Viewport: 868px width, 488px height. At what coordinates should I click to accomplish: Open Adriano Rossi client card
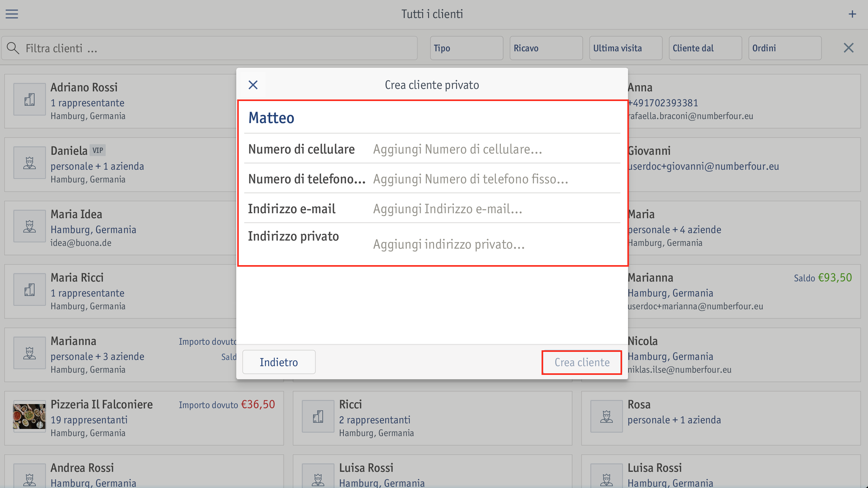120,101
